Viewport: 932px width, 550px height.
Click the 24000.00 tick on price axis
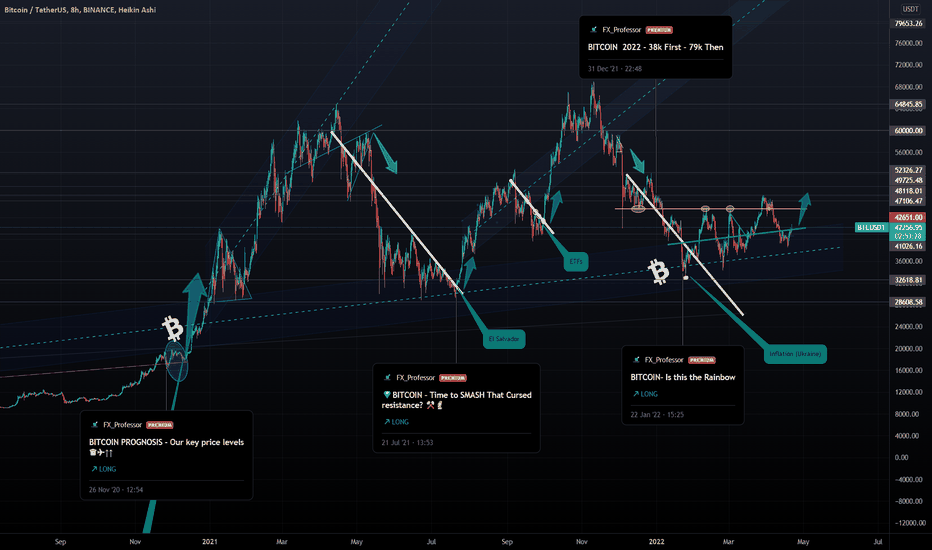tap(908, 327)
